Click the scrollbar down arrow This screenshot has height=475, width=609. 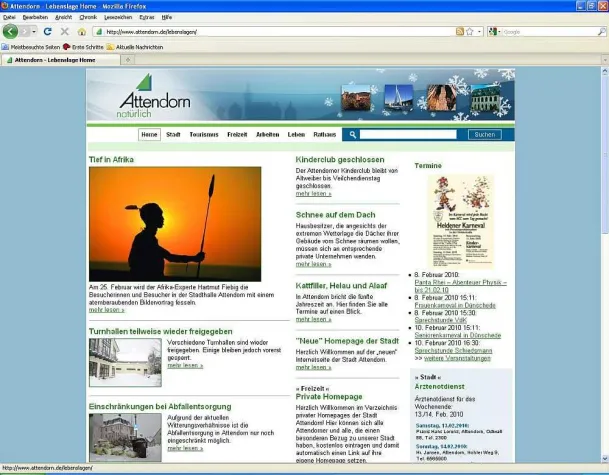pos(605,459)
